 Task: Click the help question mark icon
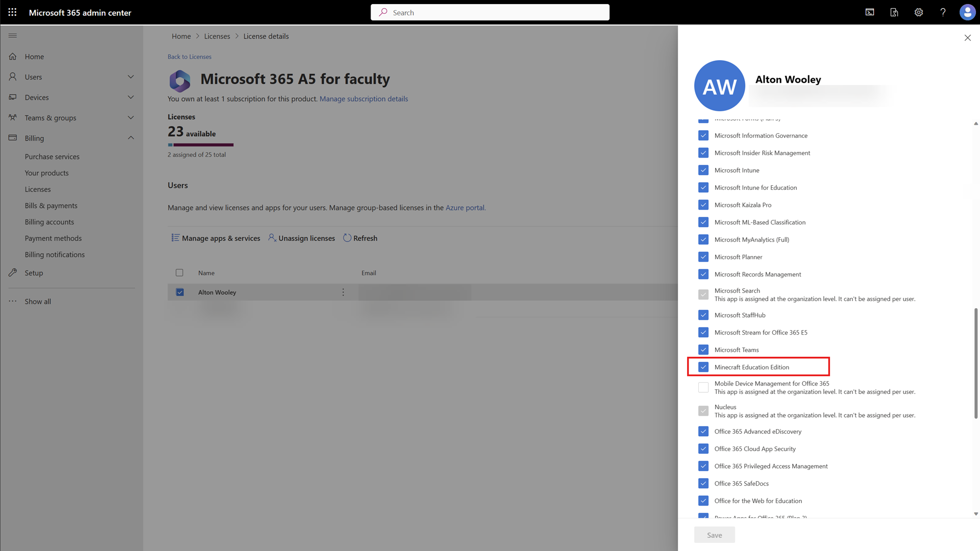click(942, 12)
